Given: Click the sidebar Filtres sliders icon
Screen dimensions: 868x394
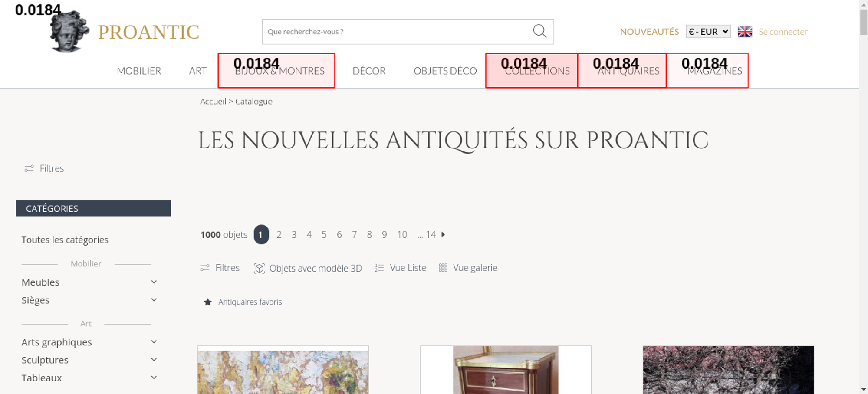Looking at the screenshot, I should click(29, 168).
